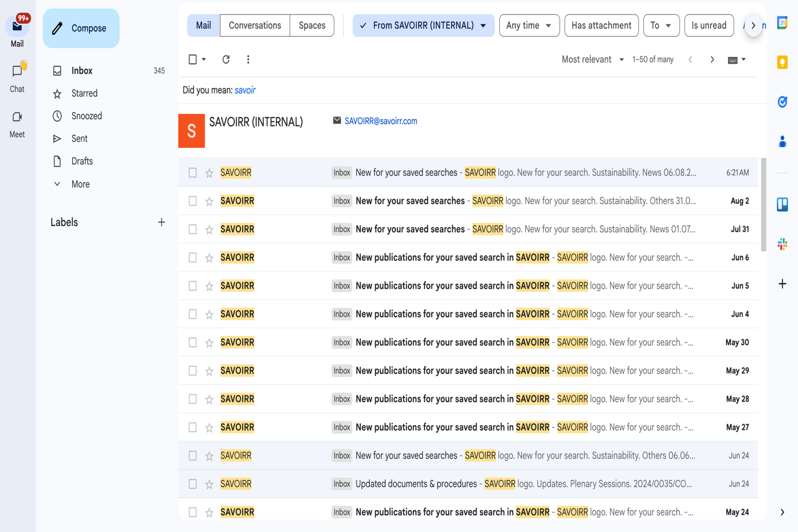The height and width of the screenshot is (532, 798).
Task: Toggle Is unread filter chip
Action: [x=709, y=25]
